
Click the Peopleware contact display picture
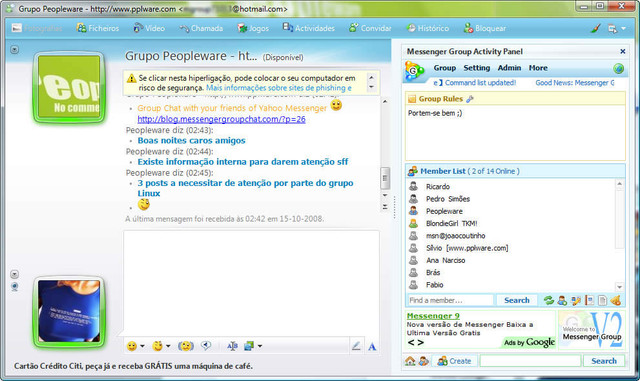point(69,87)
